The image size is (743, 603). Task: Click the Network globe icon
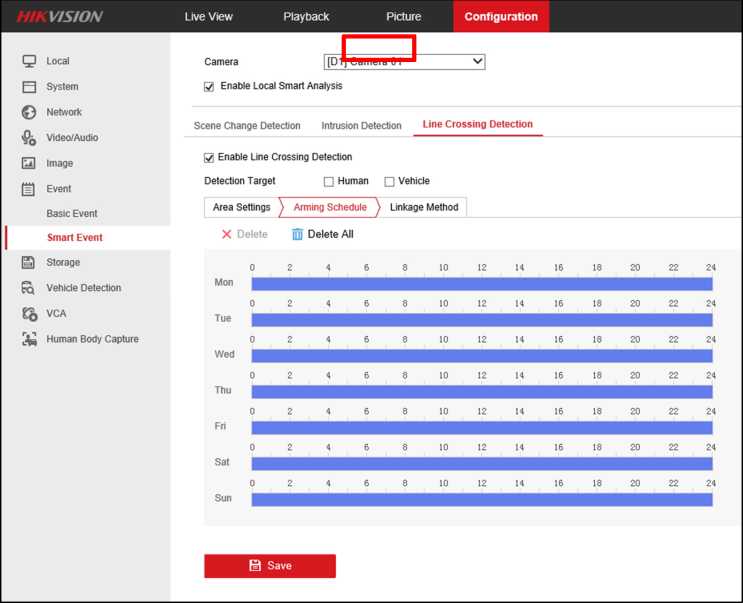point(29,112)
